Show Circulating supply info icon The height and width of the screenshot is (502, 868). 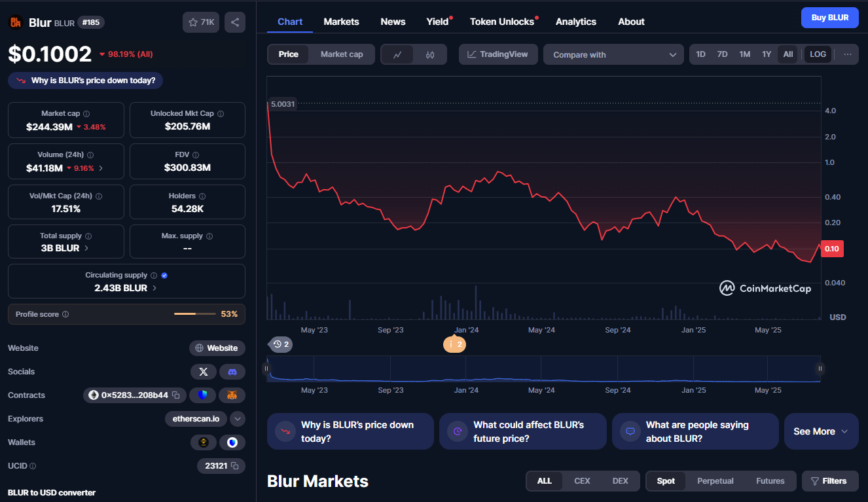154,276
